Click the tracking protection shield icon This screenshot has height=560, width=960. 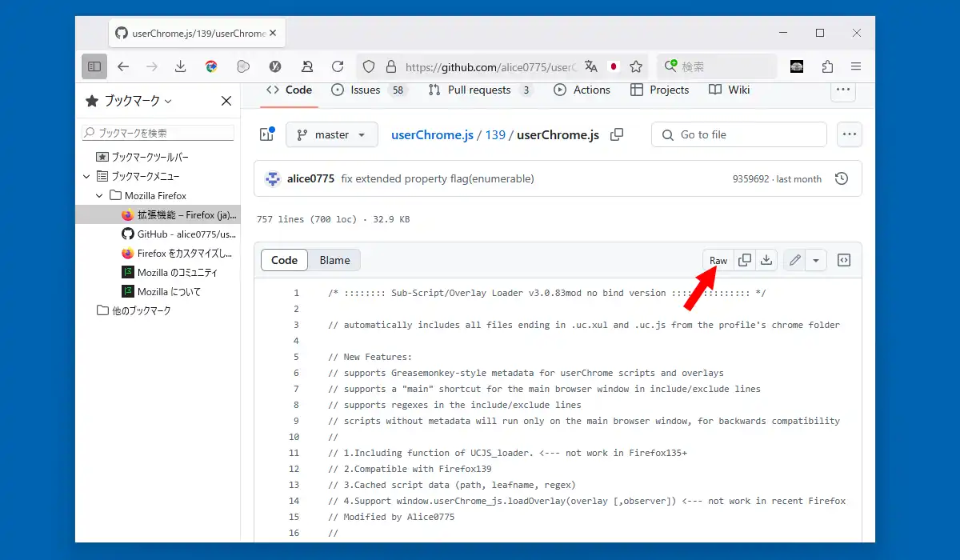point(369,66)
